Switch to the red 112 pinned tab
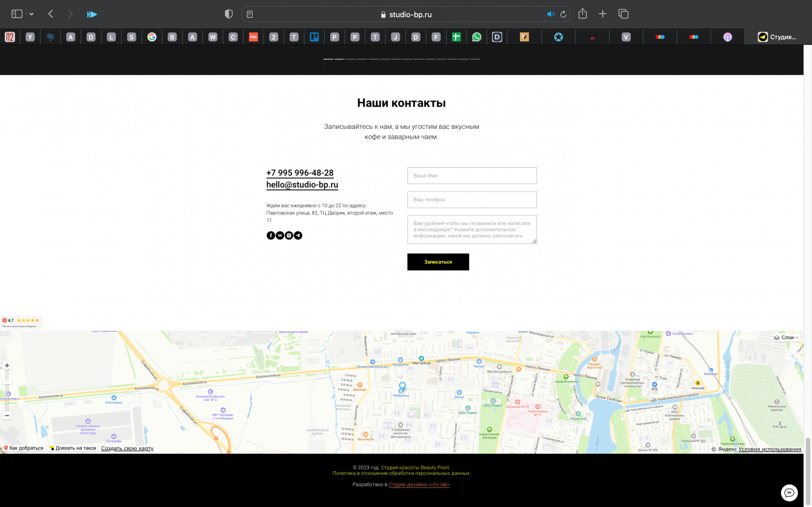The height and width of the screenshot is (507, 812). click(x=10, y=37)
